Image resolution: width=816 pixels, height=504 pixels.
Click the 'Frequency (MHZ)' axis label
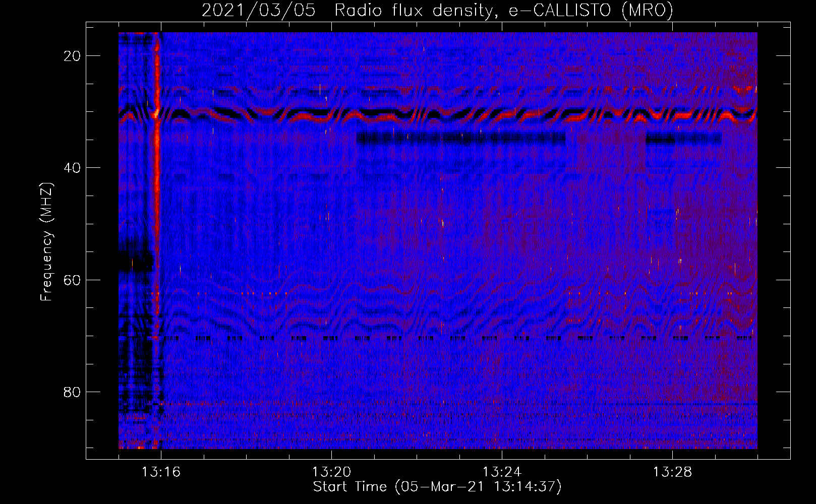click(x=46, y=242)
